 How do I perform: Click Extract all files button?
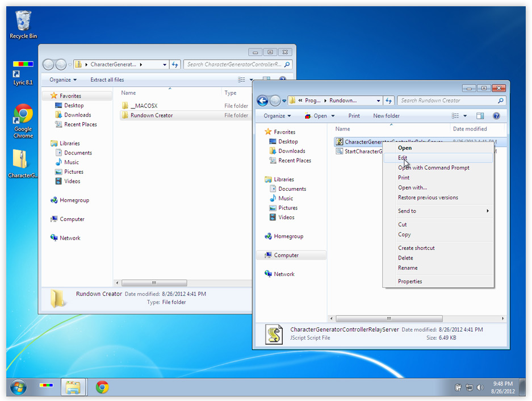(107, 80)
